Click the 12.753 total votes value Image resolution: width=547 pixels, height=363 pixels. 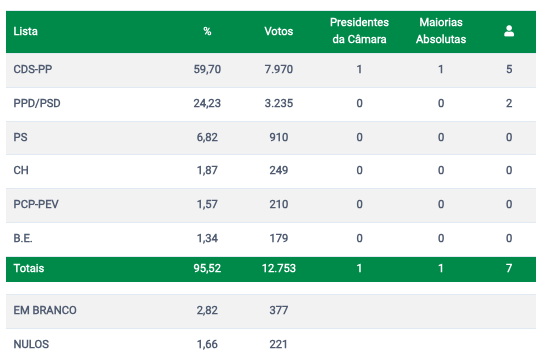(x=278, y=269)
